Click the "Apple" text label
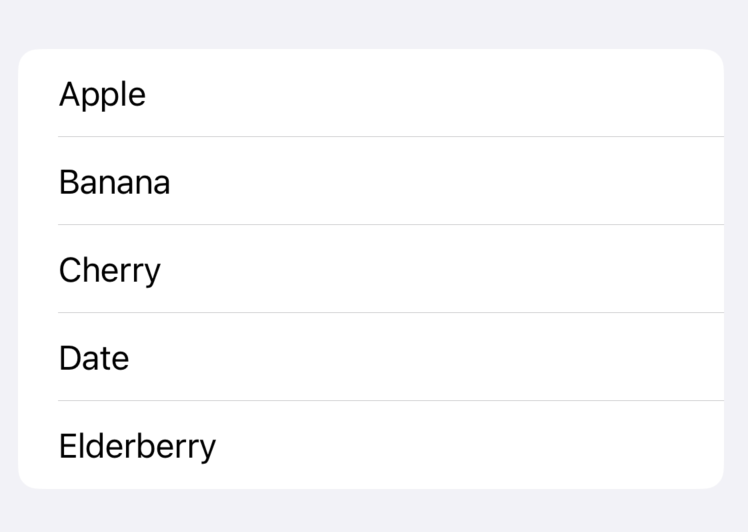 tap(102, 94)
